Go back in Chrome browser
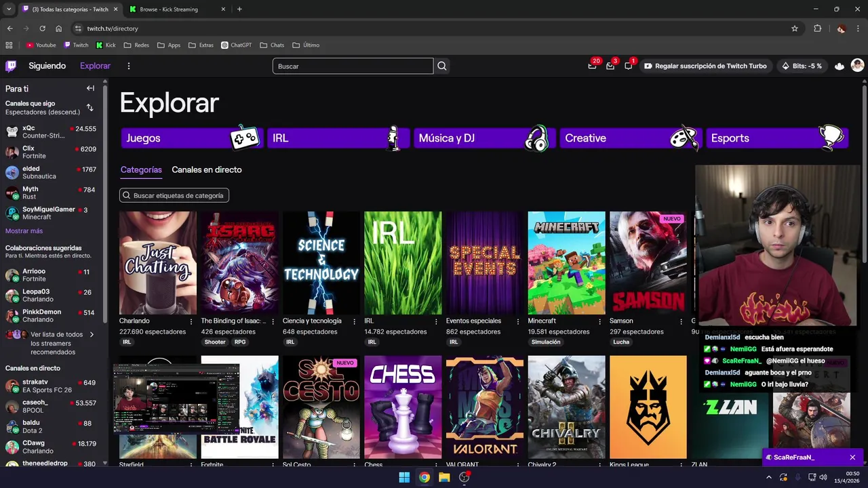This screenshot has height=488, width=868. point(9,28)
